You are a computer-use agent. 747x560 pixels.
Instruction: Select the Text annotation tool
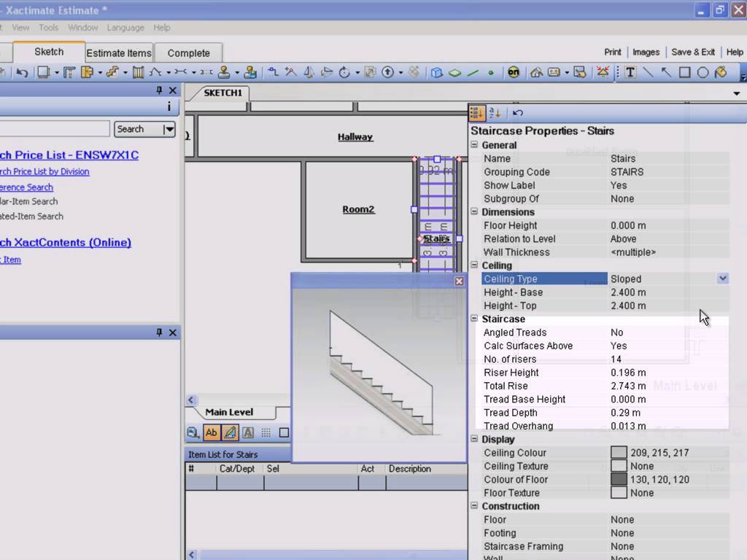point(630,72)
